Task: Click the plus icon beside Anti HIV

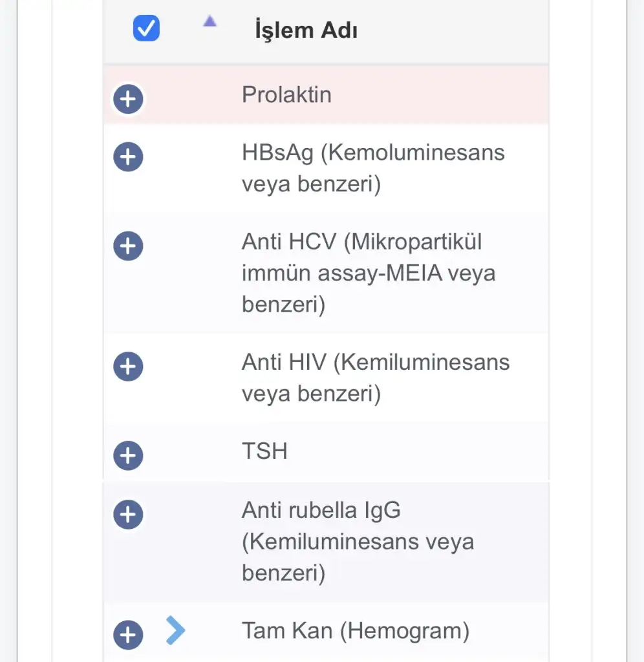Action: point(128,367)
